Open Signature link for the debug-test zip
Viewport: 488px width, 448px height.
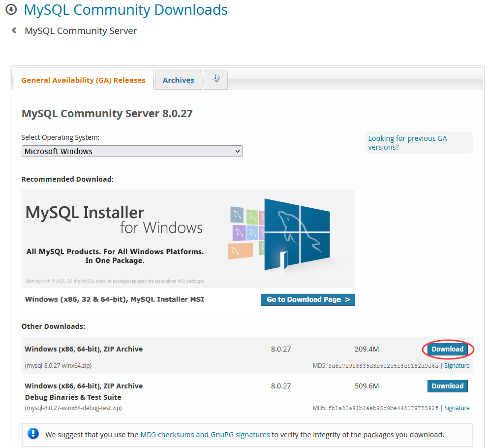tap(457, 408)
